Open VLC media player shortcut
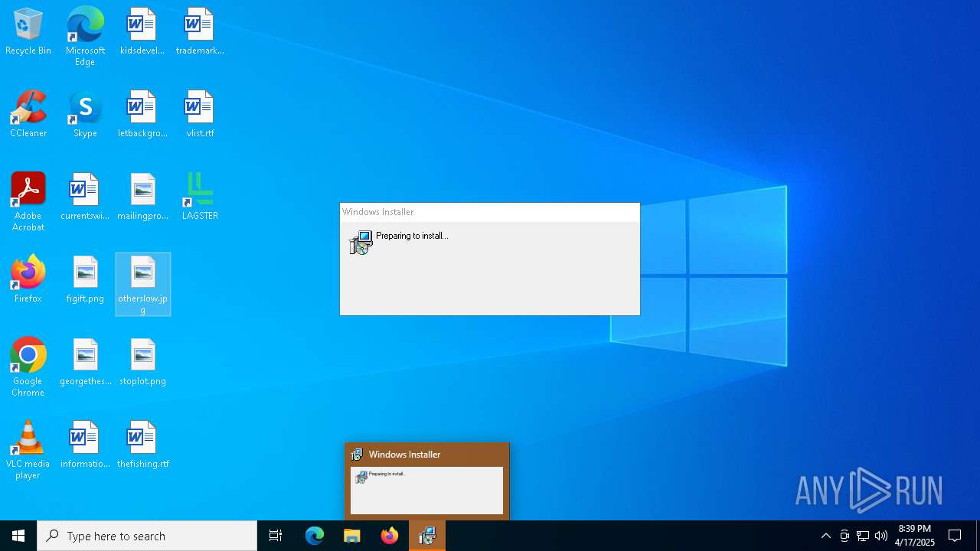 click(28, 450)
